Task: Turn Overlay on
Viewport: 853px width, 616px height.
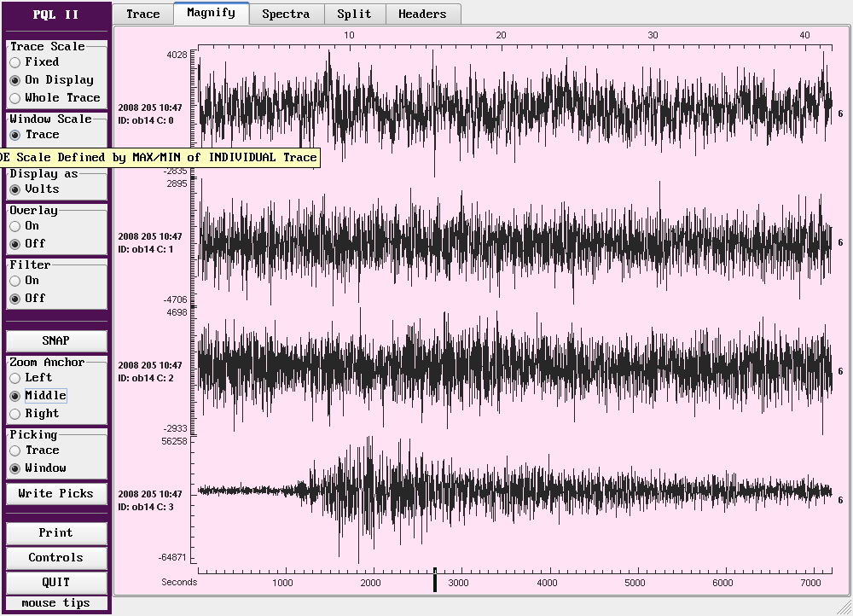Action: pyautogui.click(x=15, y=226)
